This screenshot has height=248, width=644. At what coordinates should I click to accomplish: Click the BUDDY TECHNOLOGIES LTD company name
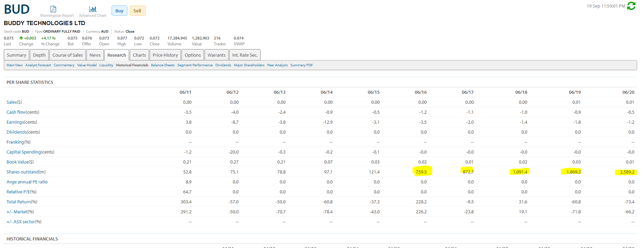pyautogui.click(x=45, y=23)
